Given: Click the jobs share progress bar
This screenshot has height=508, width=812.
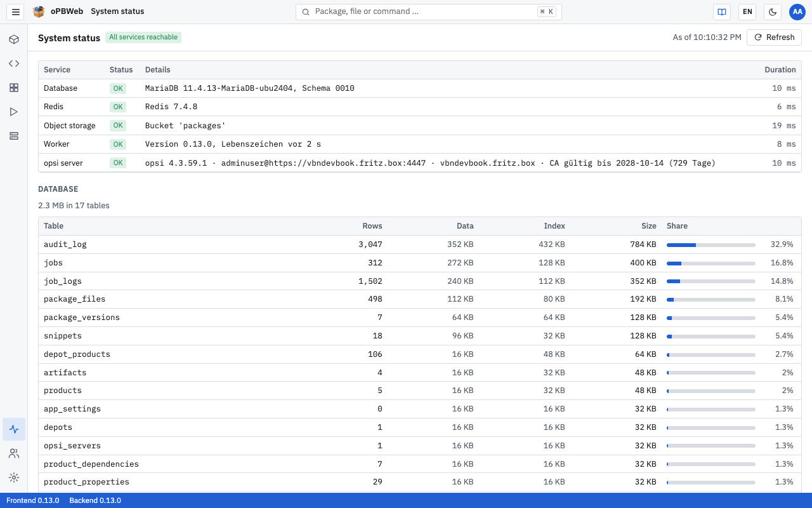Looking at the screenshot, I should coord(711,263).
